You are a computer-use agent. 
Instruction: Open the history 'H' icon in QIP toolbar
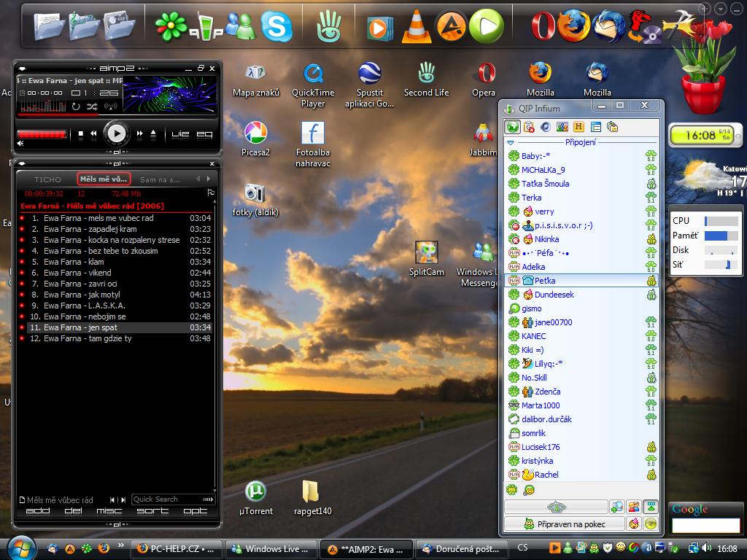click(579, 127)
